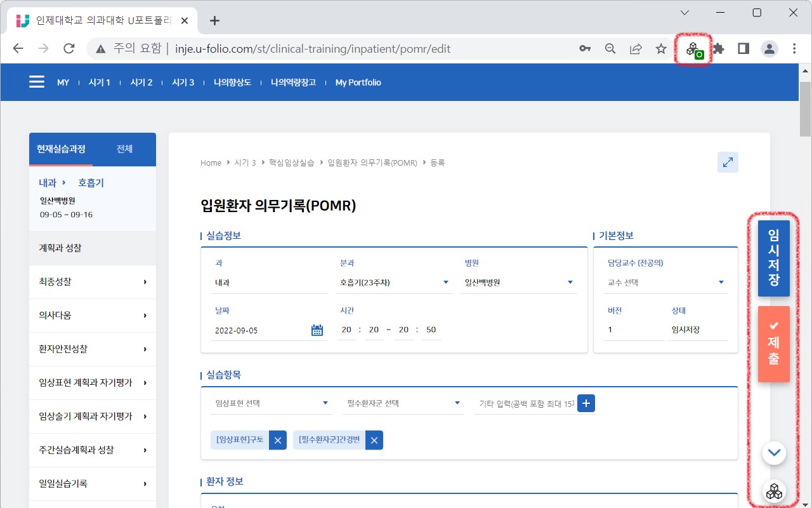
Task: Open the tab search chevron in title bar
Action: (x=684, y=13)
